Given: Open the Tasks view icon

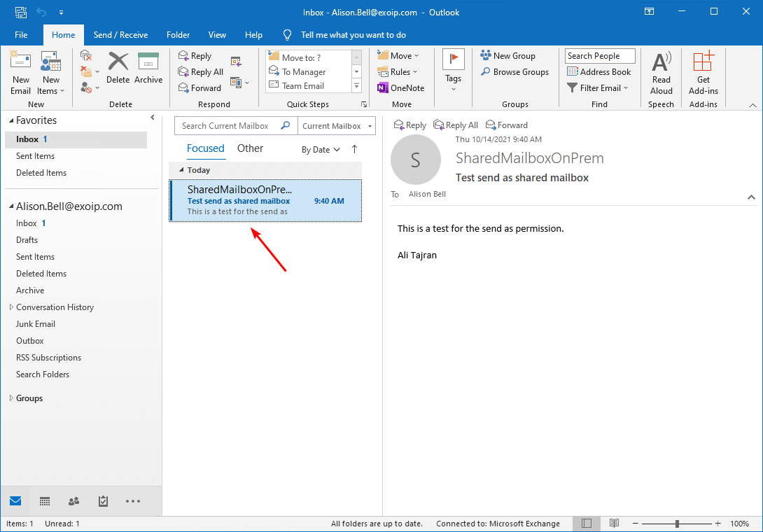Looking at the screenshot, I should pos(103,500).
